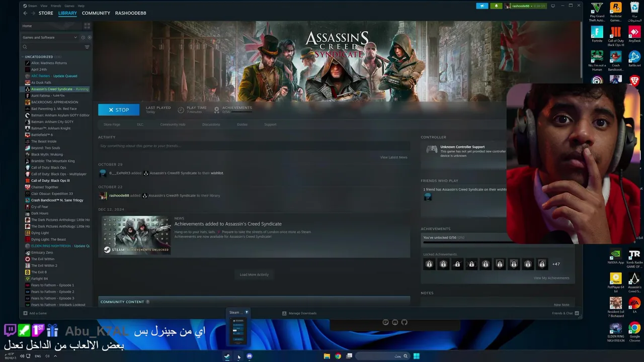Open Steam notifications bell
The height and width of the screenshot is (362, 644).
coord(496,6)
